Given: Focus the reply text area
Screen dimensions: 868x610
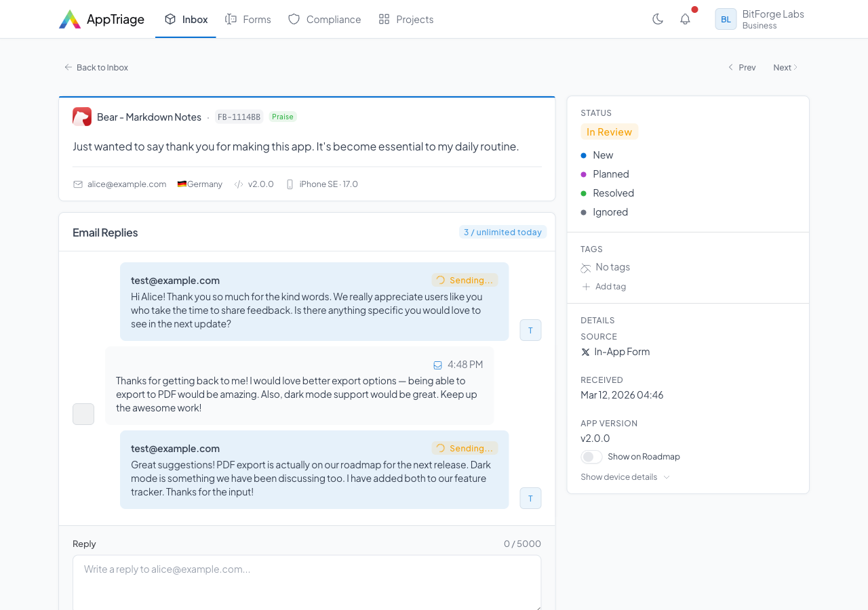Looking at the screenshot, I should click(307, 582).
